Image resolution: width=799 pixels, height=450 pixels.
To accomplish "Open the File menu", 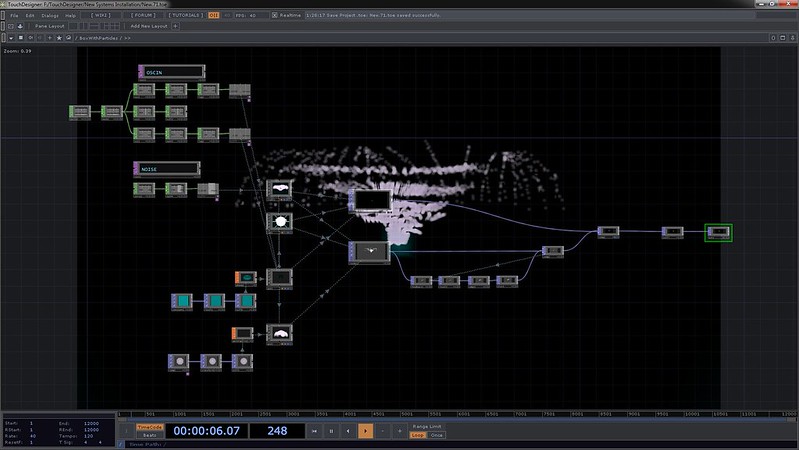I will tap(14, 16).
